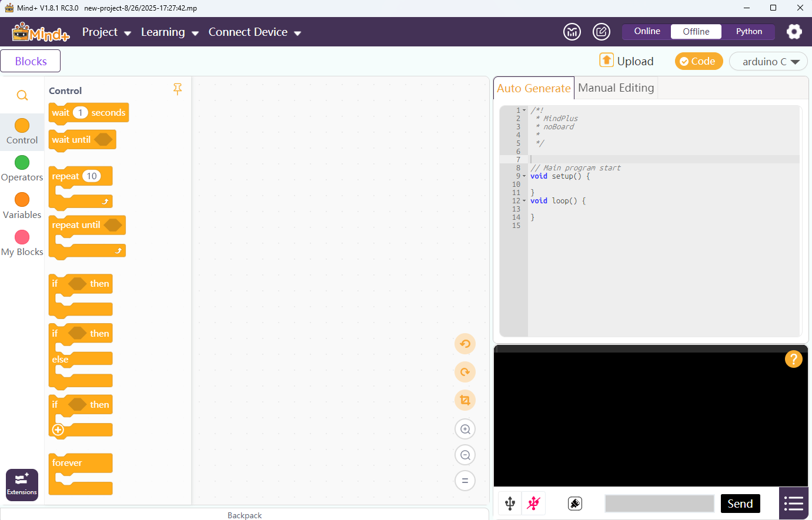
Task: Open the Extensions panel
Action: pyautogui.click(x=22, y=485)
